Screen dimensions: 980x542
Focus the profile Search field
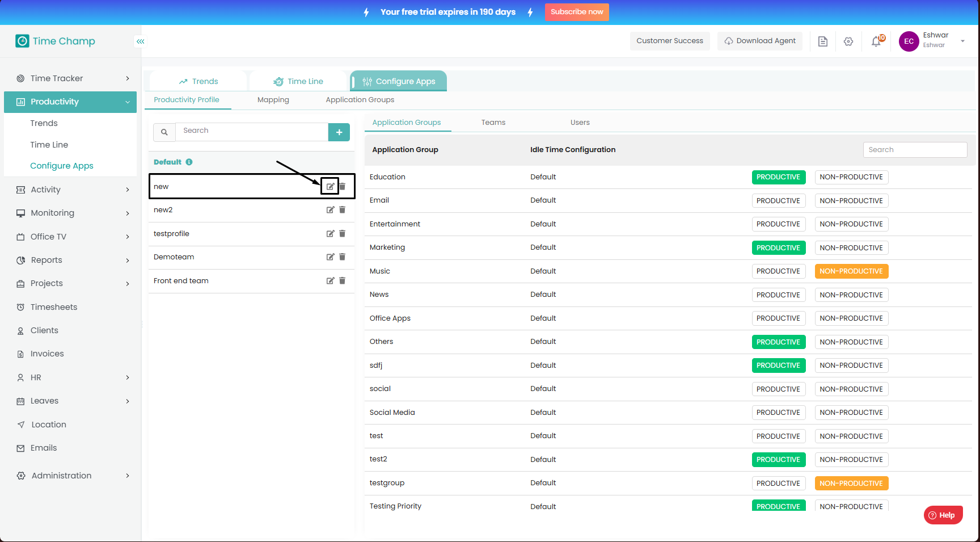(x=252, y=132)
